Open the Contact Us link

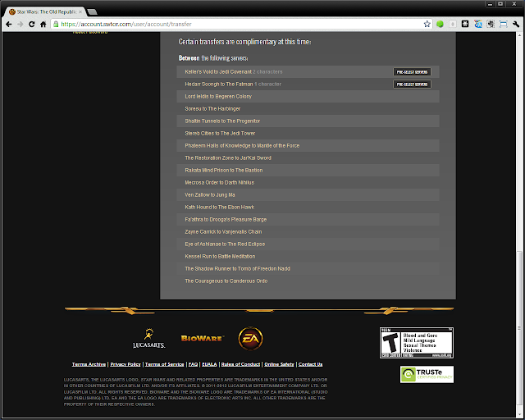[310, 364]
